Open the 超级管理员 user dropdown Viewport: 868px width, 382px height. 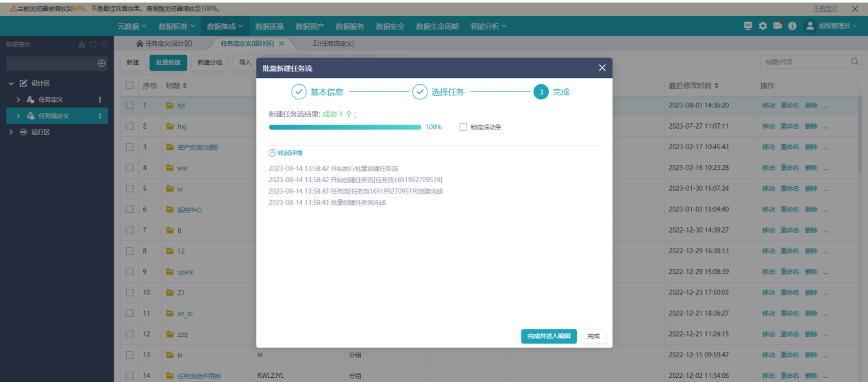click(831, 26)
